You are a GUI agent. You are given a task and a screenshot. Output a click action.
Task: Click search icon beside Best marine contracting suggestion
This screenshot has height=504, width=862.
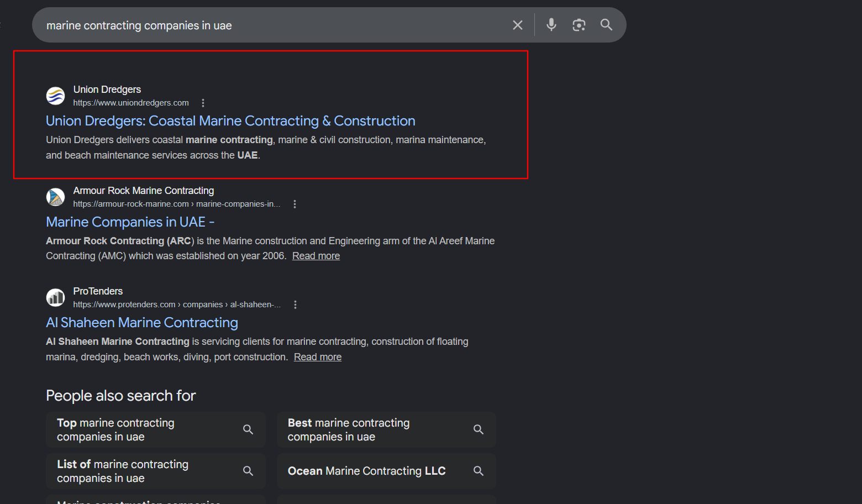(x=479, y=429)
